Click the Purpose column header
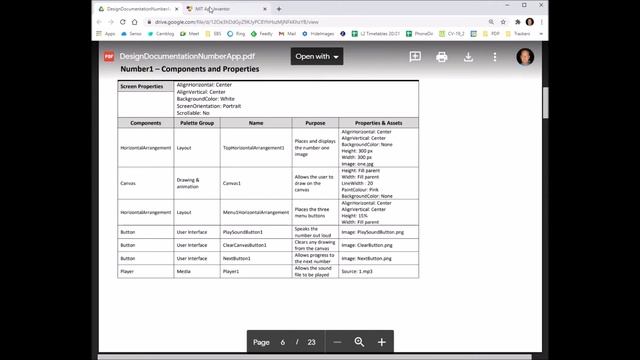 pyautogui.click(x=315, y=123)
